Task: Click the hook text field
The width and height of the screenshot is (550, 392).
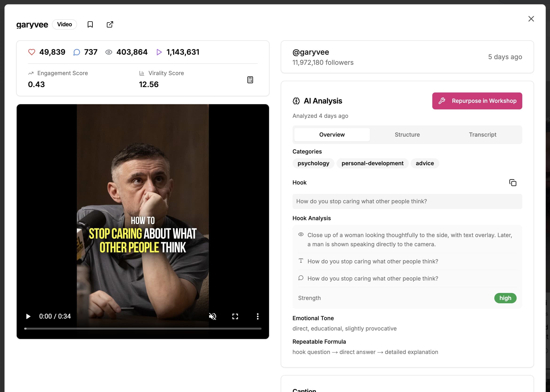Action: click(x=407, y=201)
